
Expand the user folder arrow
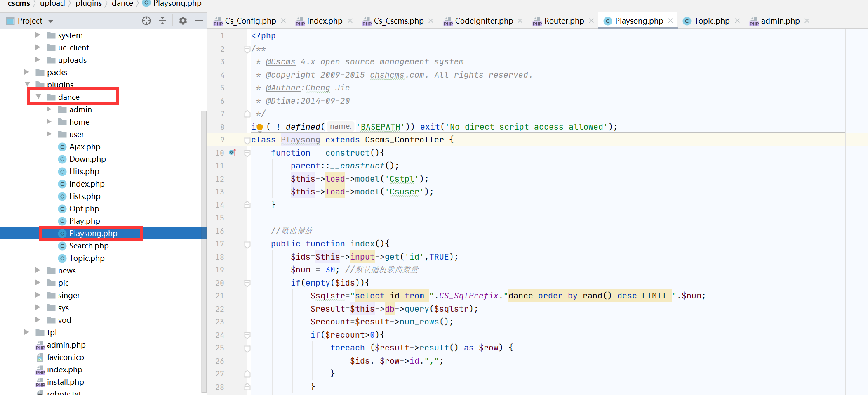[49, 134]
